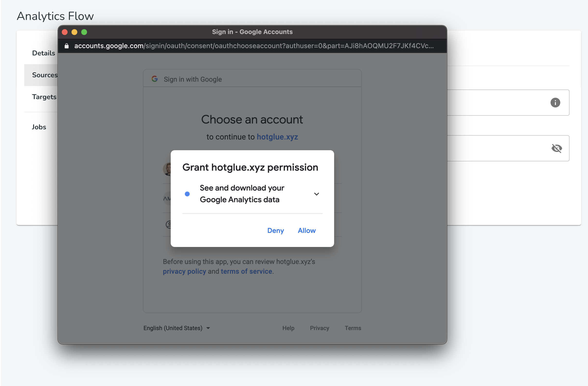
Task: Open the Targets tab in sidebar
Action: pos(44,97)
